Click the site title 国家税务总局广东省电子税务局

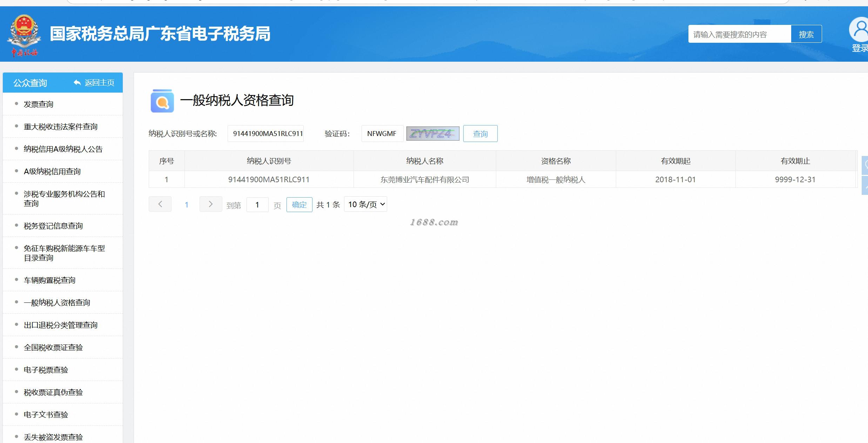(x=160, y=34)
